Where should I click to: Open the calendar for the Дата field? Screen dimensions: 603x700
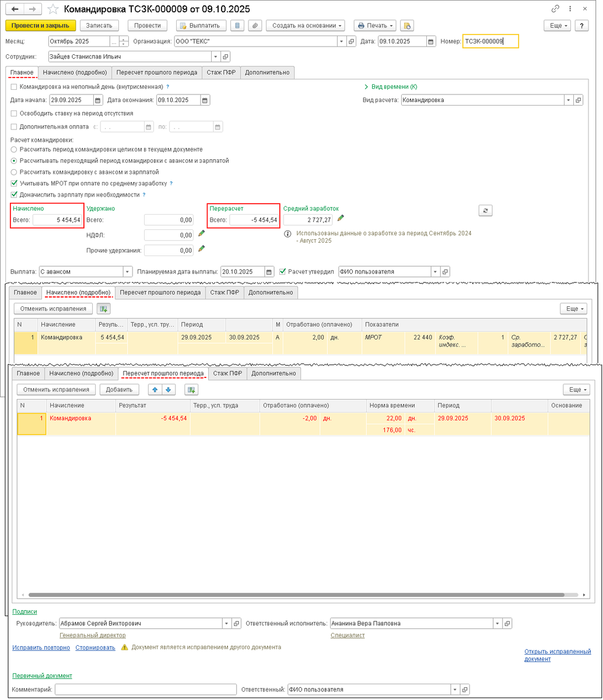(x=431, y=41)
